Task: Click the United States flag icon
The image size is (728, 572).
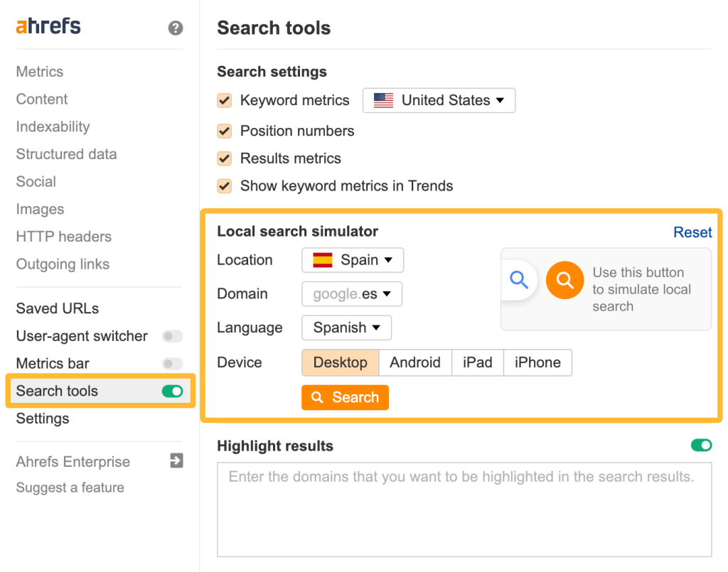Action: [383, 100]
